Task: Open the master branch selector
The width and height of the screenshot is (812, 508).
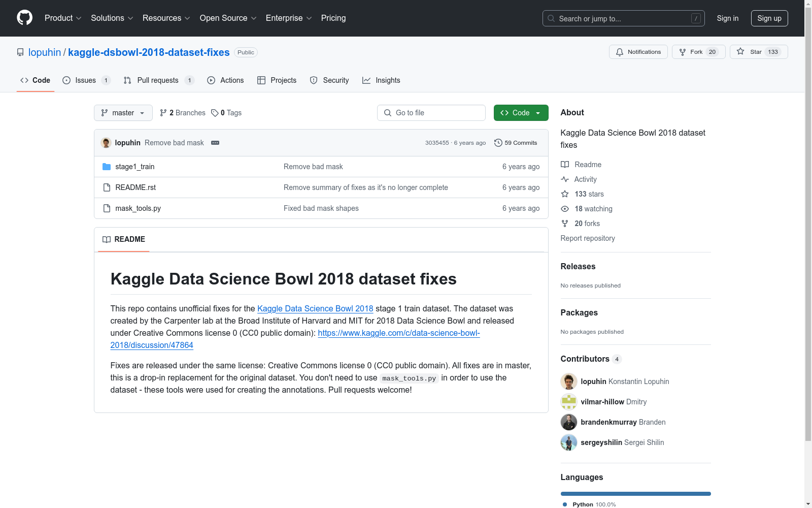Action: click(x=123, y=113)
